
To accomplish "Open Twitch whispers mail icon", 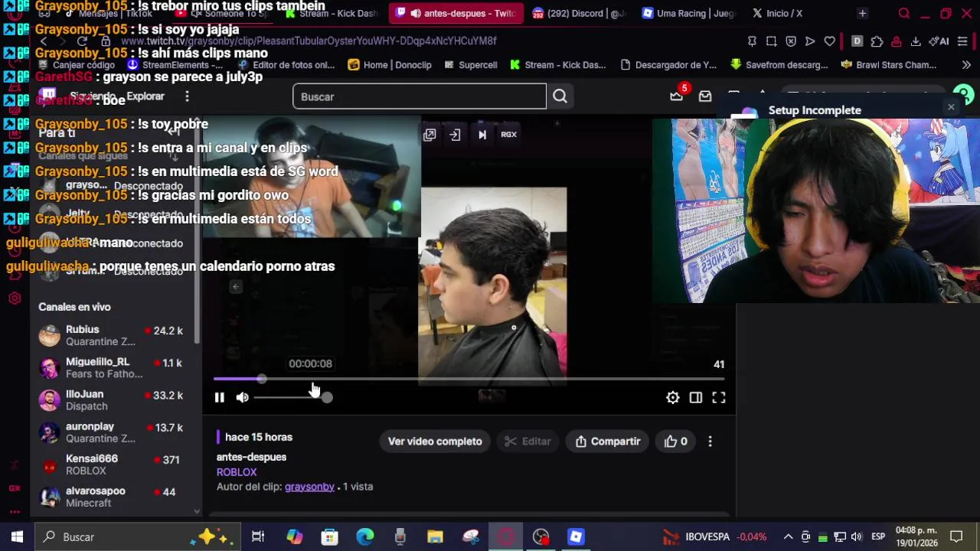I will tap(705, 96).
